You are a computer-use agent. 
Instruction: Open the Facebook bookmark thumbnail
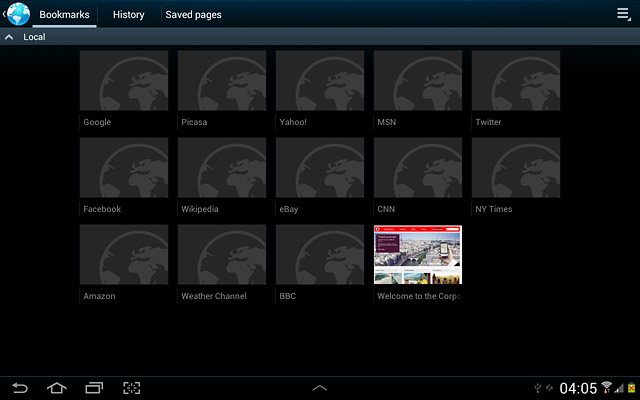(124, 167)
